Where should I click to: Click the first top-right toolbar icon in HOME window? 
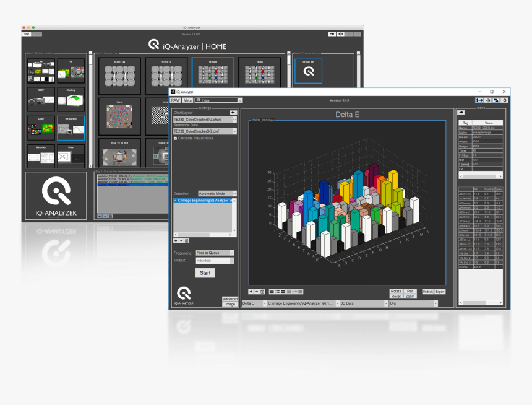[x=332, y=34]
